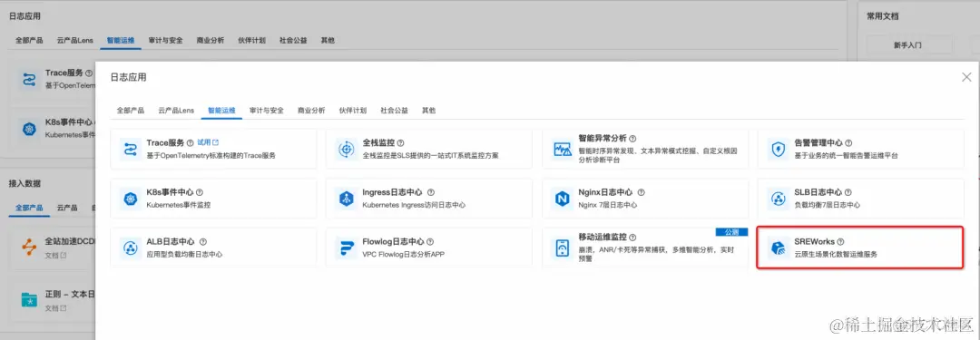This screenshot has height=340, width=980.
Task: Select 伙伴计划 tab in the dialog
Action: [352, 111]
